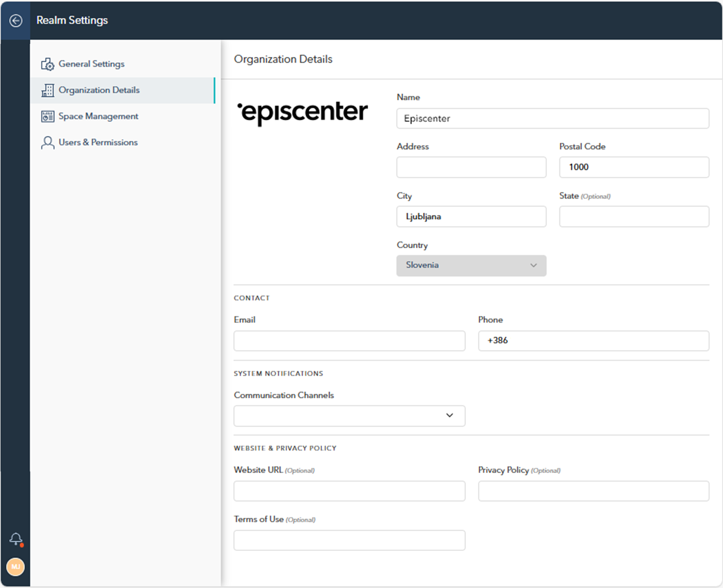Open General Settings menu item
Screen dimensions: 723x588
coord(123,64)
